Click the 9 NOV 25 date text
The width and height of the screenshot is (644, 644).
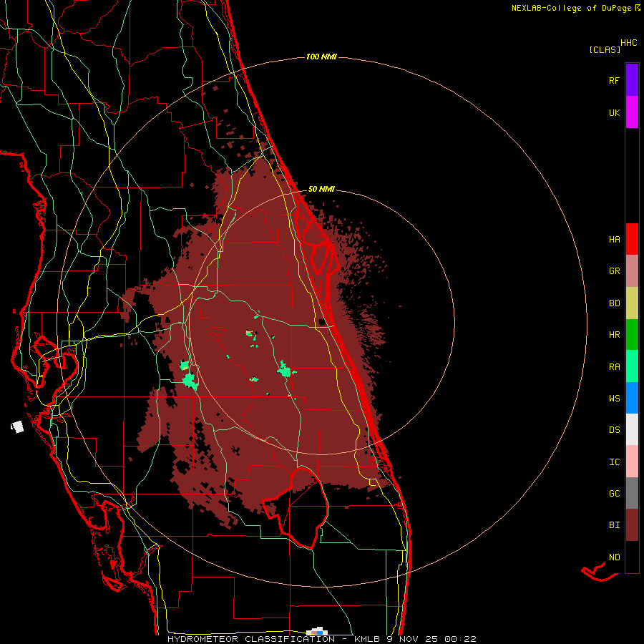pyautogui.click(x=412, y=639)
